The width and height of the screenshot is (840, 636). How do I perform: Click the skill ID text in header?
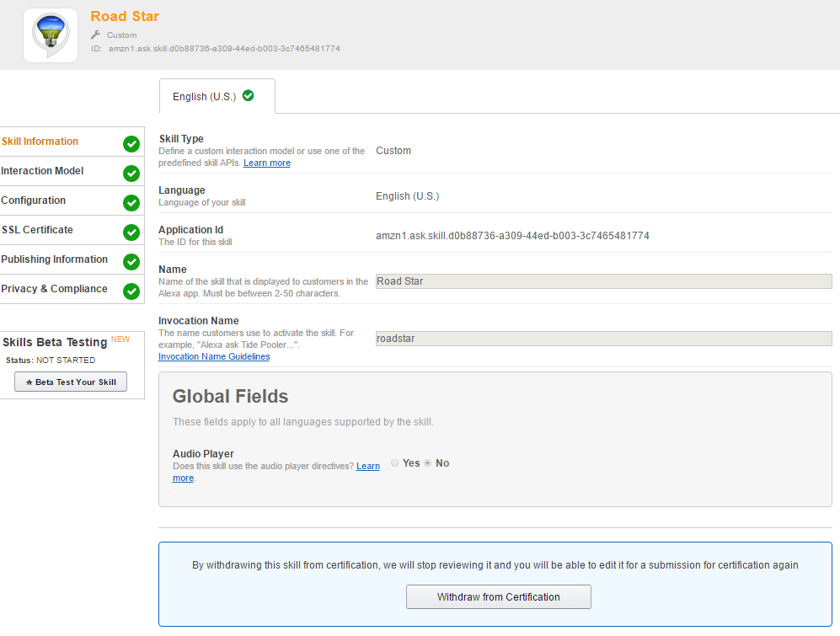click(224, 48)
